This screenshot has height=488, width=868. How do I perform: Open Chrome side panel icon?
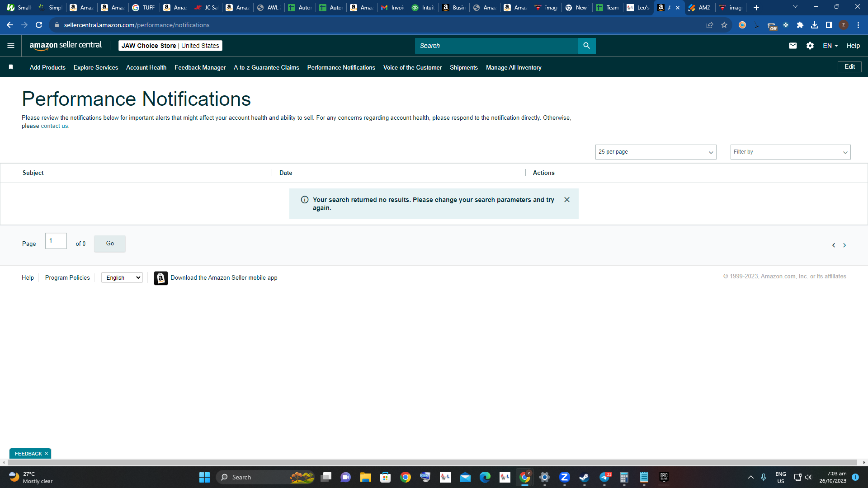point(829,25)
